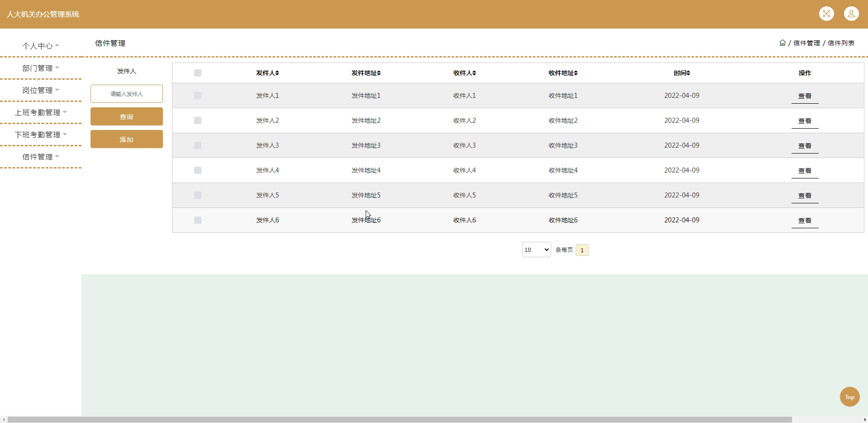Select the 2022-04-09 date in 发件人6 row
The image size is (868, 423).
point(682,220)
